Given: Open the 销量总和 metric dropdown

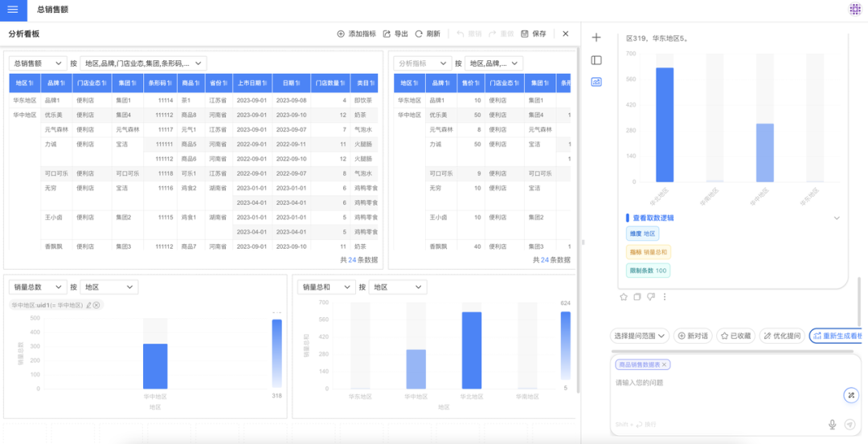Looking at the screenshot, I should 326,287.
